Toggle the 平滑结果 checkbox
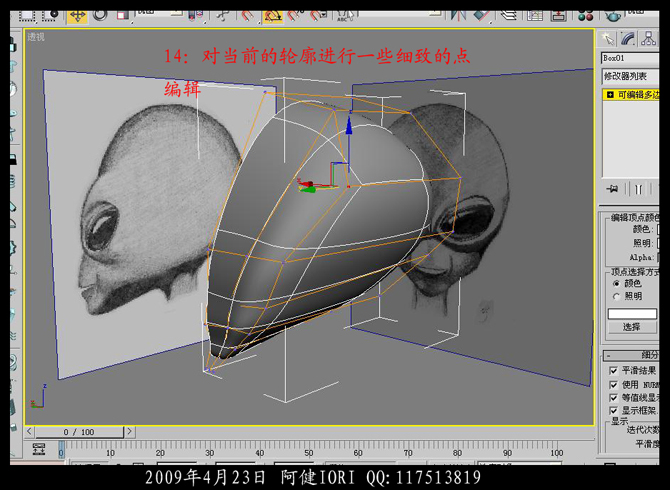 coord(612,370)
